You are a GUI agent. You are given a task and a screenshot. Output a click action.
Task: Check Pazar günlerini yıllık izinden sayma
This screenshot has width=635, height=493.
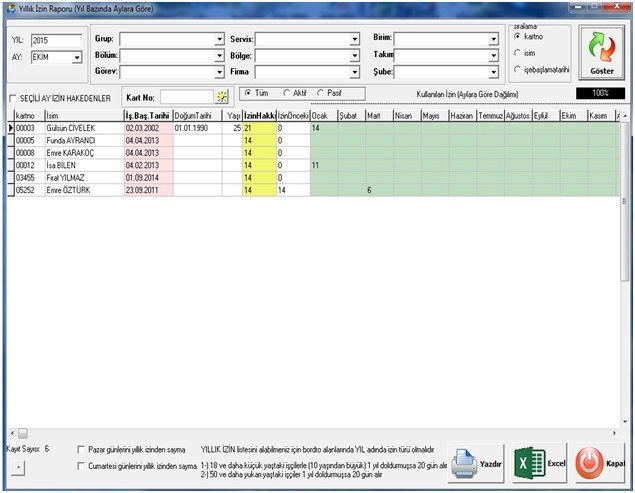(x=80, y=450)
